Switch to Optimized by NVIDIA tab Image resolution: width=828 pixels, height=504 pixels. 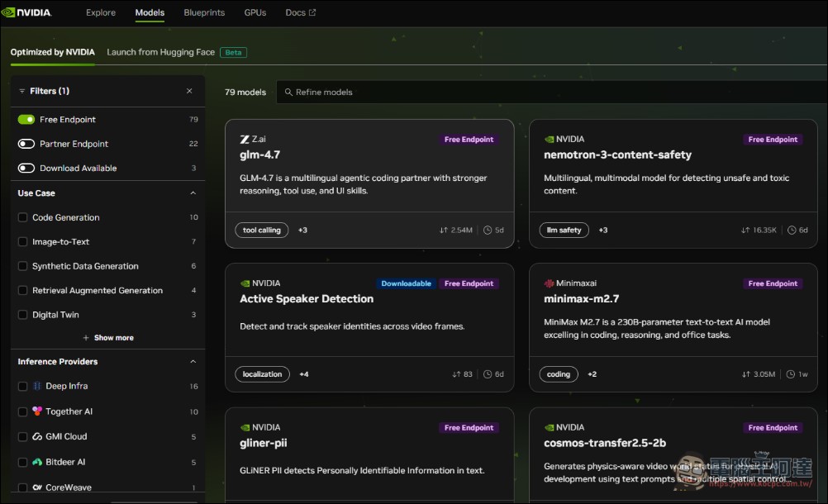(x=53, y=52)
